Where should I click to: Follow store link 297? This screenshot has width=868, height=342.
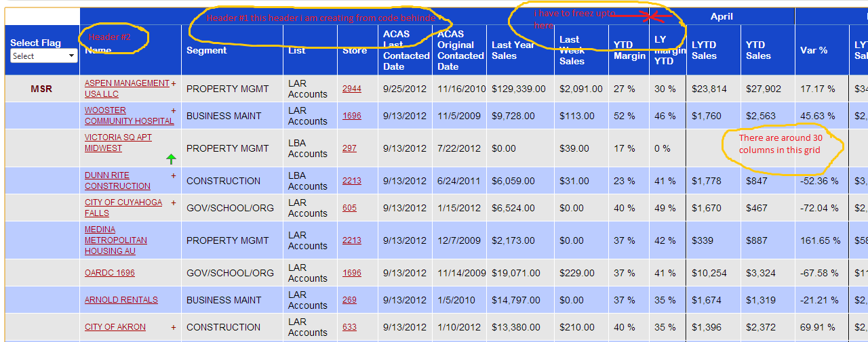[x=349, y=148]
